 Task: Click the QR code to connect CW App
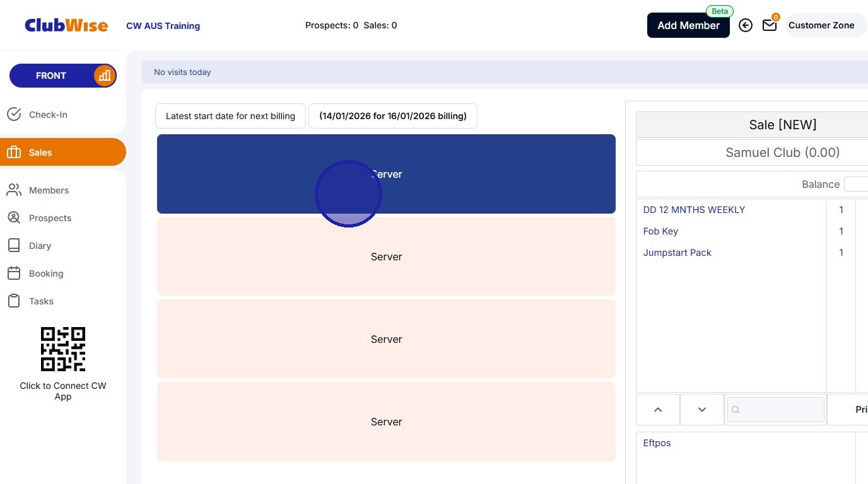coord(63,349)
